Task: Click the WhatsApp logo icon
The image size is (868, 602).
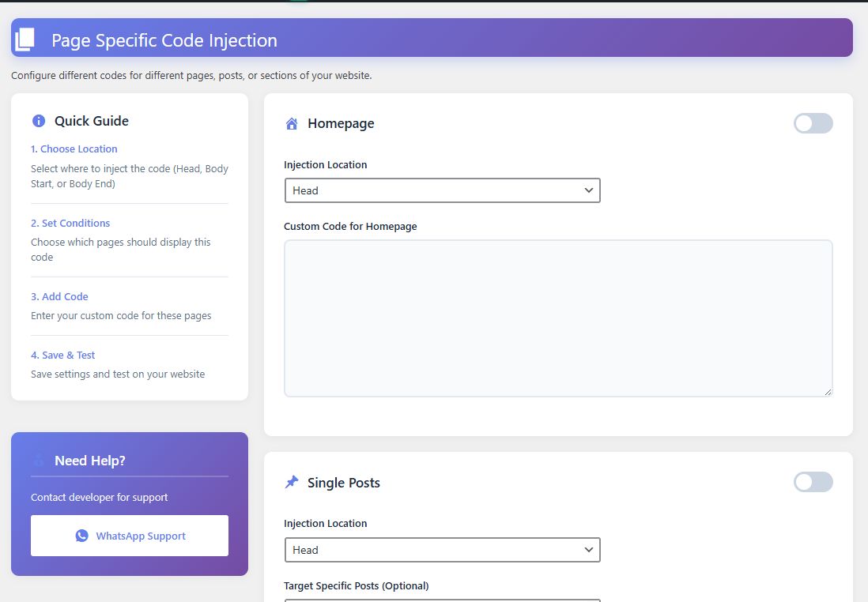Action: point(82,536)
